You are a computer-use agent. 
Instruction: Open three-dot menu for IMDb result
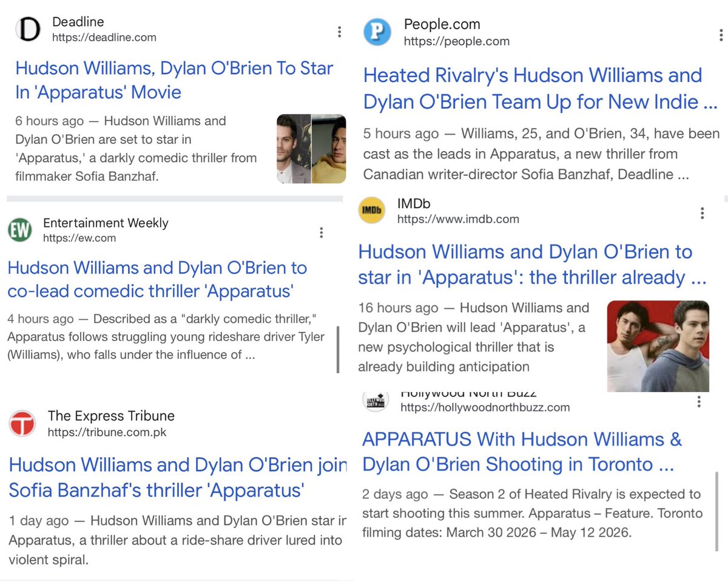coord(702,212)
